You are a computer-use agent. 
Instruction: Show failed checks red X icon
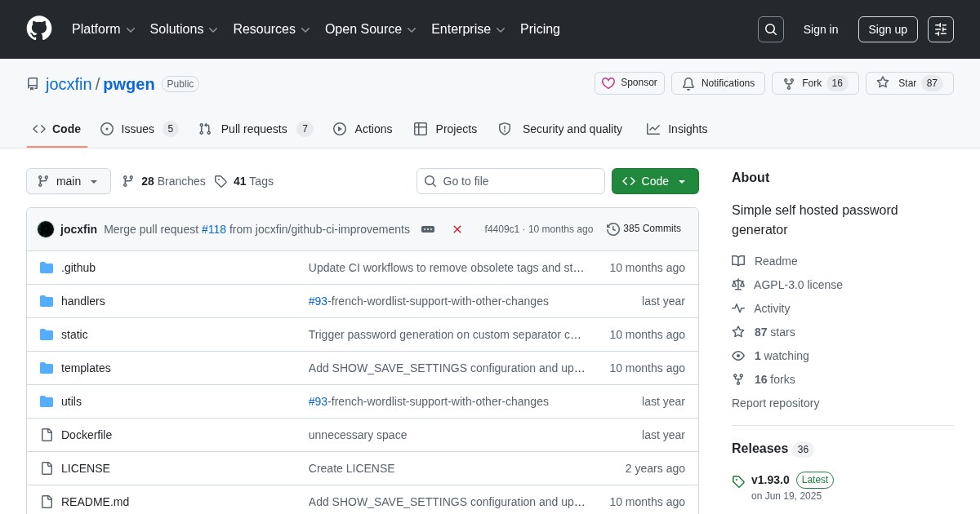457,229
